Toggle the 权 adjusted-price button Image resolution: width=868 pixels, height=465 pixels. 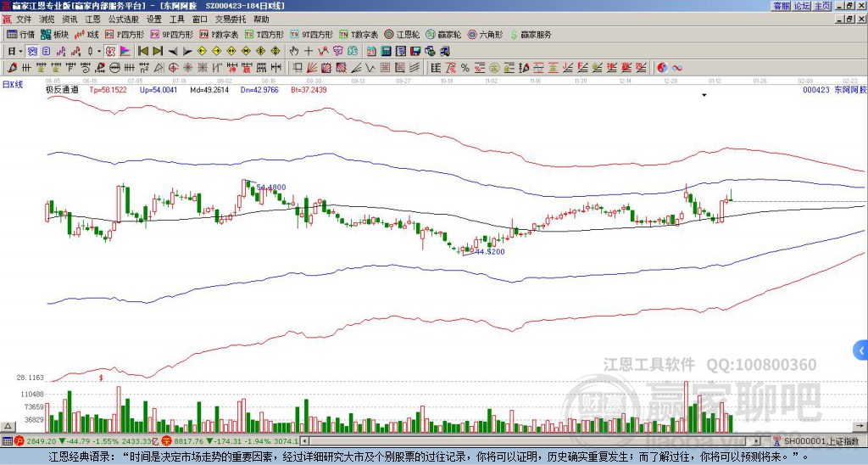[110, 51]
